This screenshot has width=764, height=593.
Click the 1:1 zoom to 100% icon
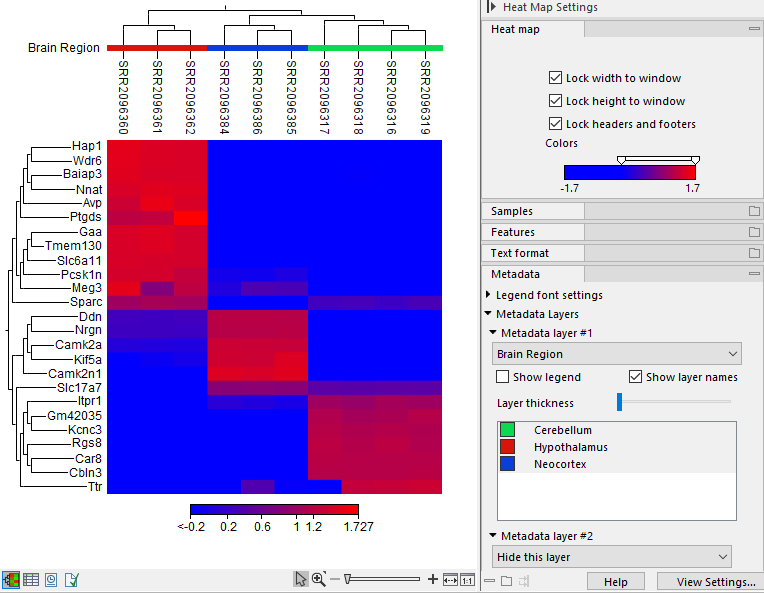[468, 579]
